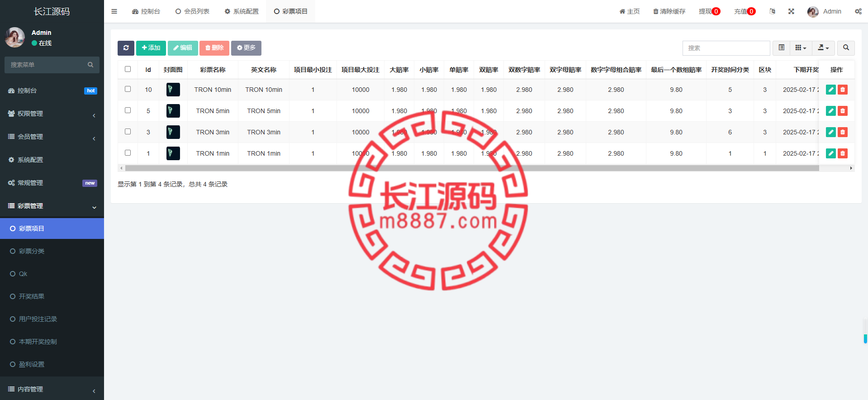Open 本期开奖控制 sidebar item
This screenshot has height=400, width=868.
tap(52, 342)
